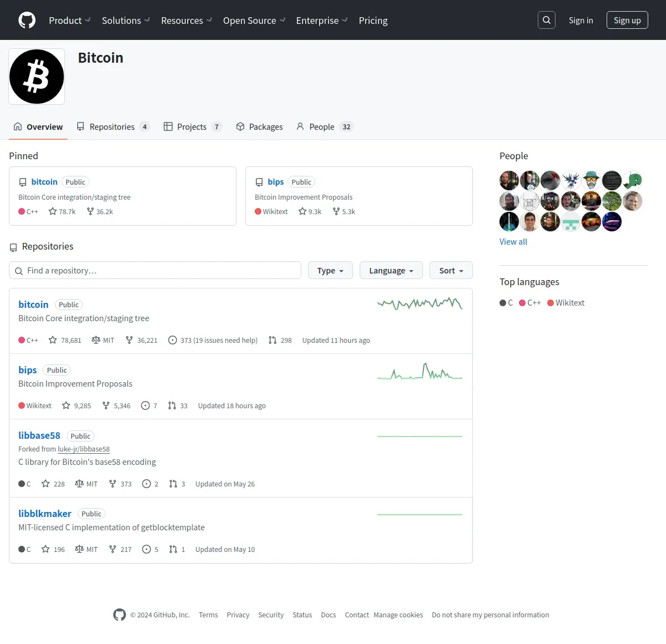Open the Sort dropdown
Screen dimensions: 666x644
point(451,270)
